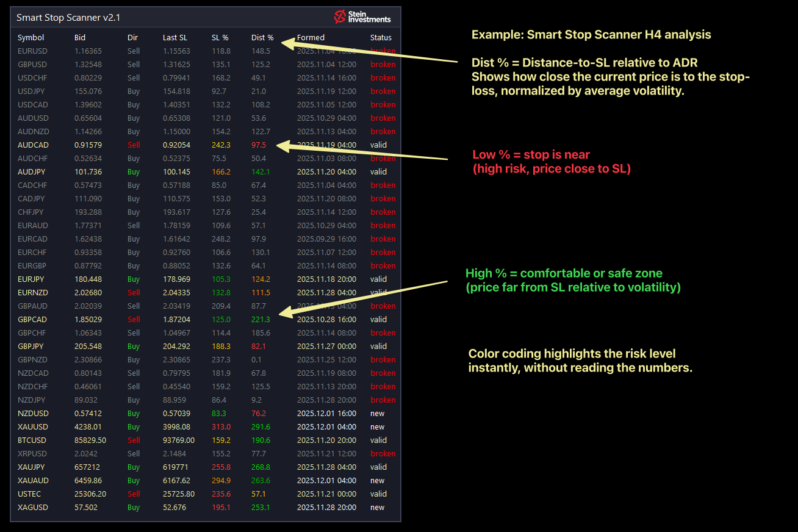Image resolution: width=798 pixels, height=532 pixels.
Task: Select the GBPAUD symbol
Action: click(32, 306)
